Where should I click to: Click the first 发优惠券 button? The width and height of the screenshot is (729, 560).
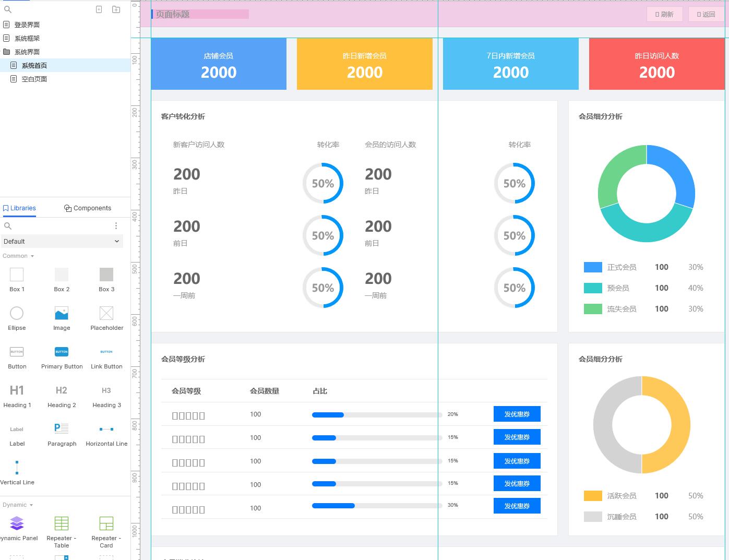tap(517, 414)
